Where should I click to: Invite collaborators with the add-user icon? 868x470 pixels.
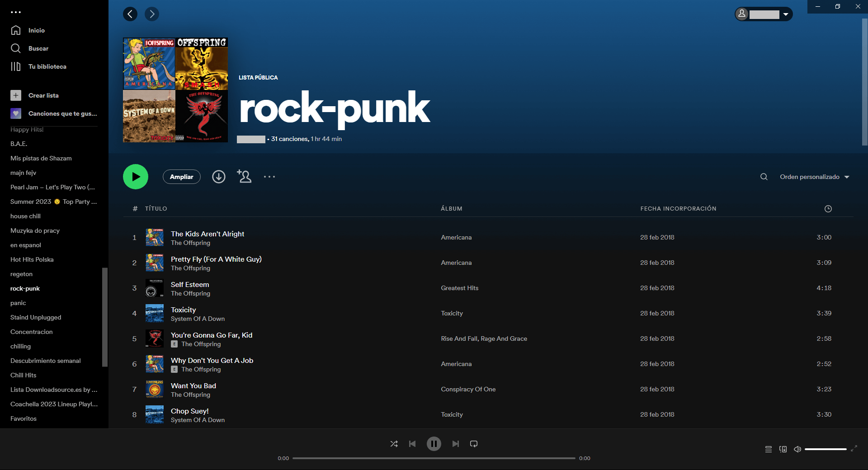(x=244, y=176)
